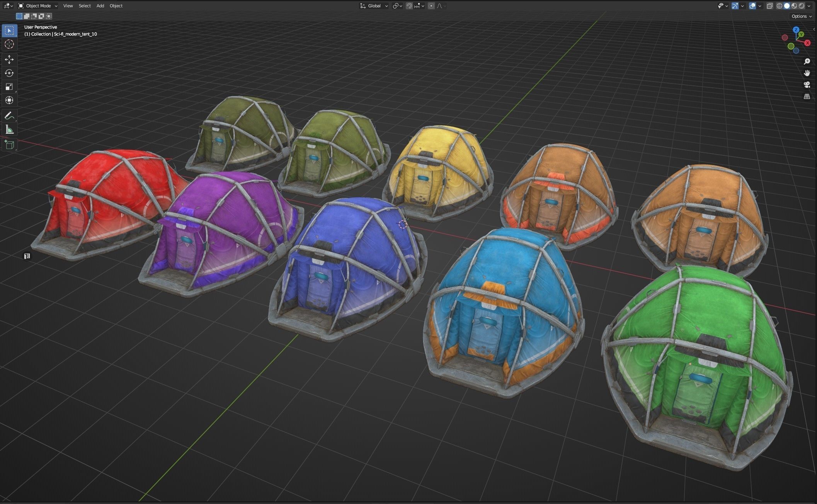Image resolution: width=817 pixels, height=504 pixels.
Task: Toggle the camera view
Action: point(807,85)
